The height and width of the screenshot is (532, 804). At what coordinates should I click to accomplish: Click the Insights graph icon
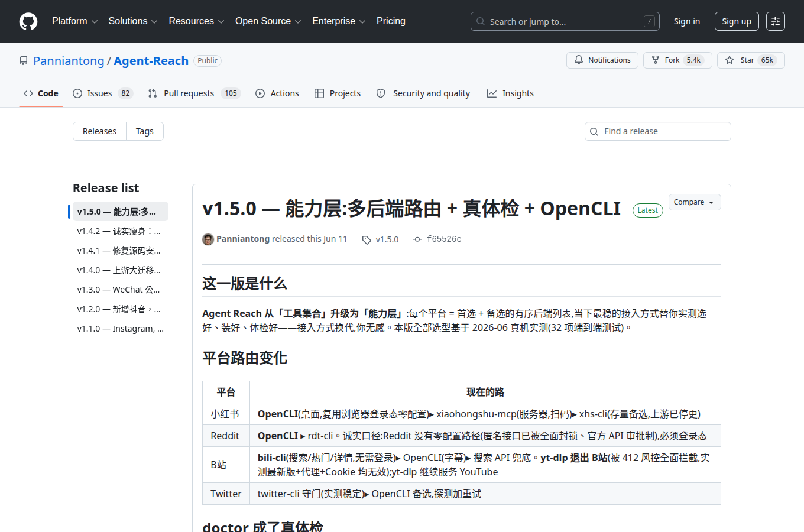[492, 93]
